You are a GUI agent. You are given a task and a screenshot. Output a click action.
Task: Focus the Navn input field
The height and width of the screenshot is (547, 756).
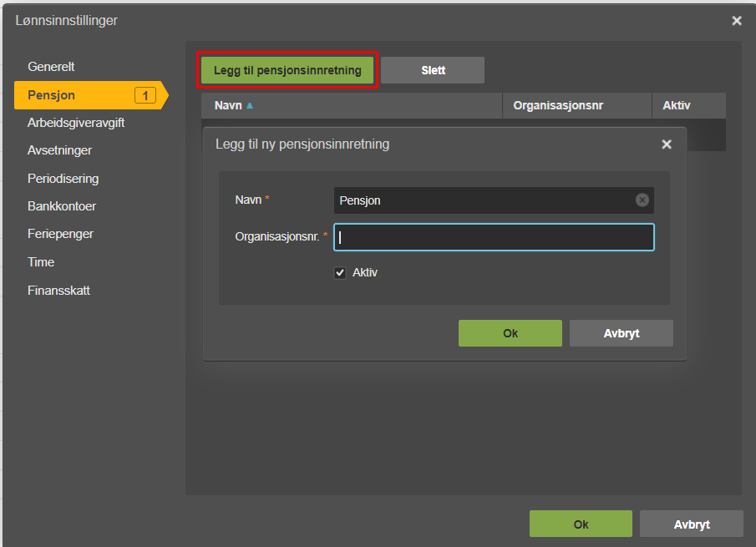point(494,200)
